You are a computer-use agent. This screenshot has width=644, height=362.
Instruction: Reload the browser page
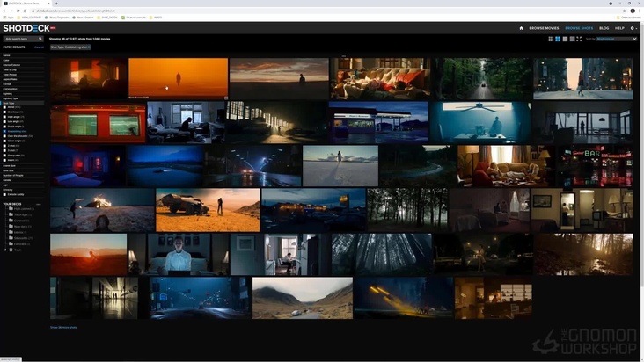click(x=18, y=11)
